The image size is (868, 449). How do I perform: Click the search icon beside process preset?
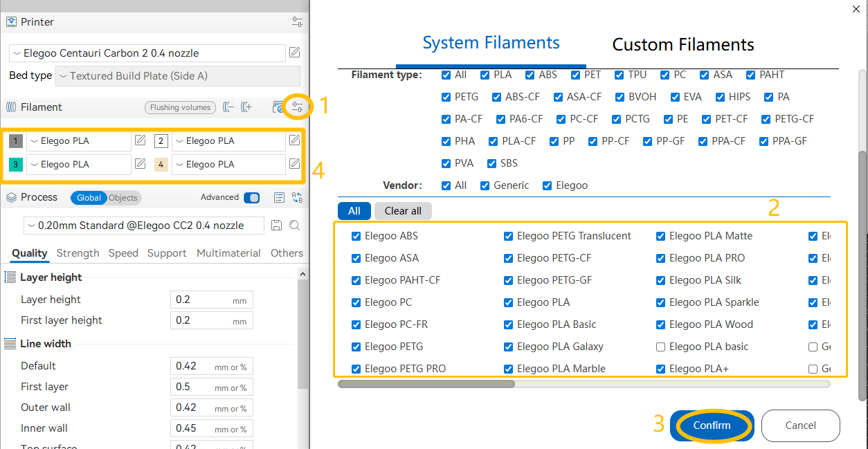(294, 226)
